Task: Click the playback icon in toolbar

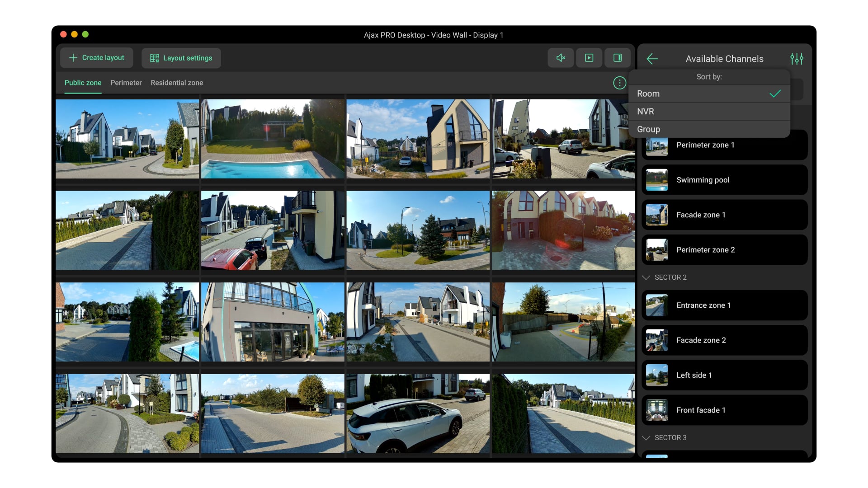Action: click(x=589, y=58)
